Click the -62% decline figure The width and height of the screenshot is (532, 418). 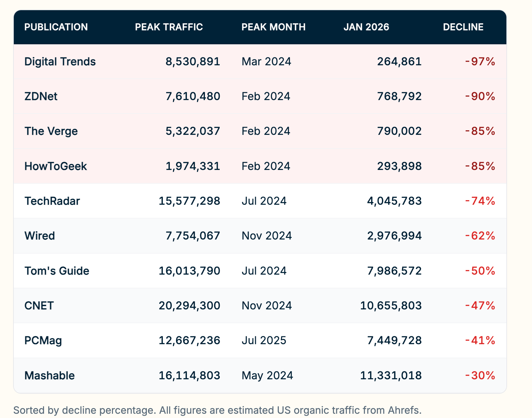(x=480, y=236)
